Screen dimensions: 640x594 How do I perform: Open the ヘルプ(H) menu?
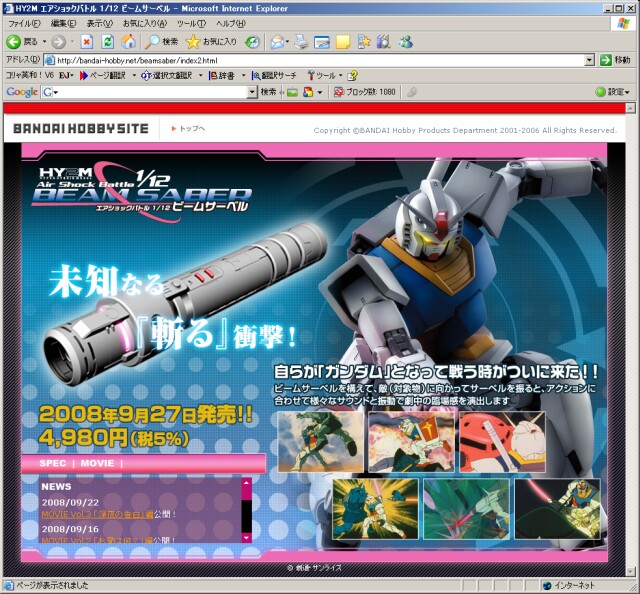coord(231,24)
